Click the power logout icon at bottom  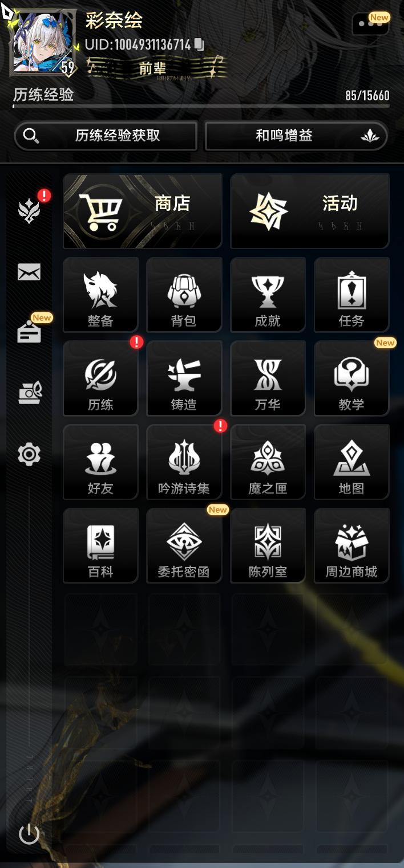[x=29, y=834]
